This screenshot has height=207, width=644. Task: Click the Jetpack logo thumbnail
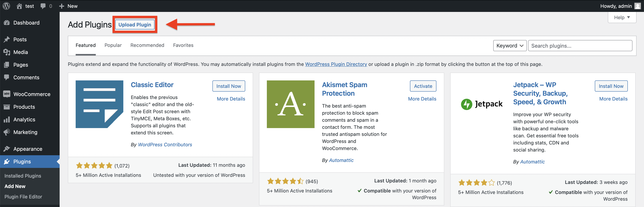coord(482,104)
